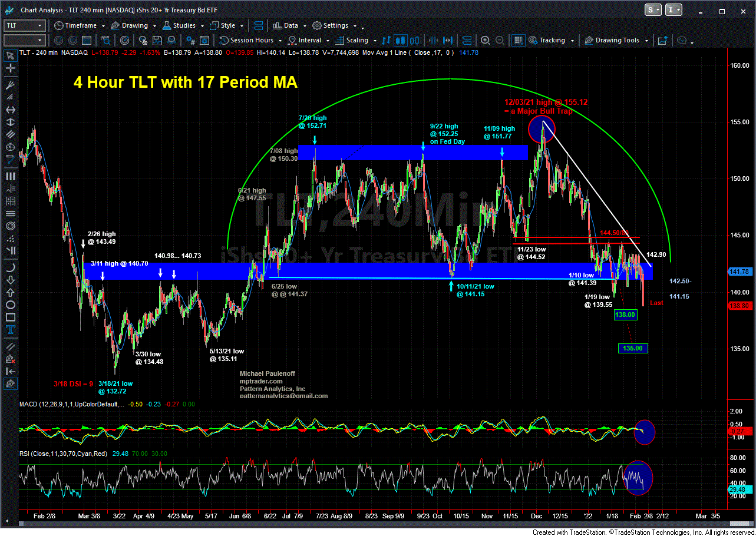Expand the Settings dropdown arrow
756x536 pixels.
point(355,26)
